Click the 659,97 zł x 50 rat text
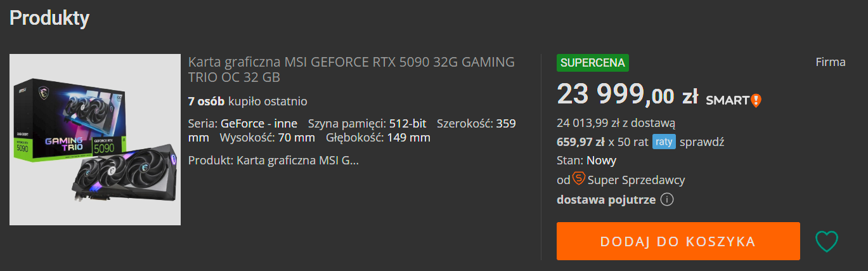 pos(602,142)
